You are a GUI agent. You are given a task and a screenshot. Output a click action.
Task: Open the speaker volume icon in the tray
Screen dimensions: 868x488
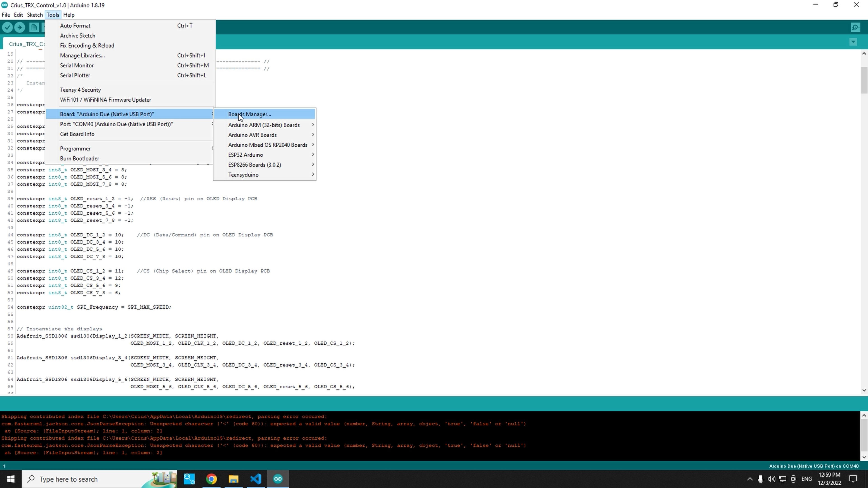pyautogui.click(x=771, y=479)
